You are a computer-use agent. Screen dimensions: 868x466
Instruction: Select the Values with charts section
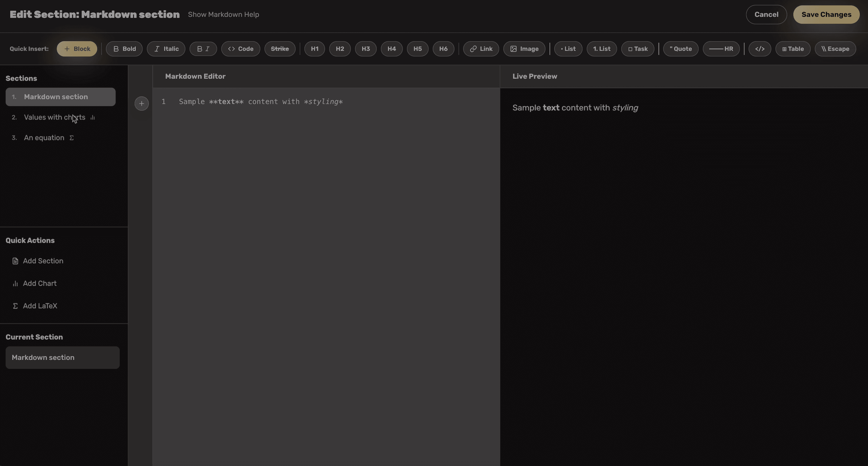pyautogui.click(x=55, y=117)
